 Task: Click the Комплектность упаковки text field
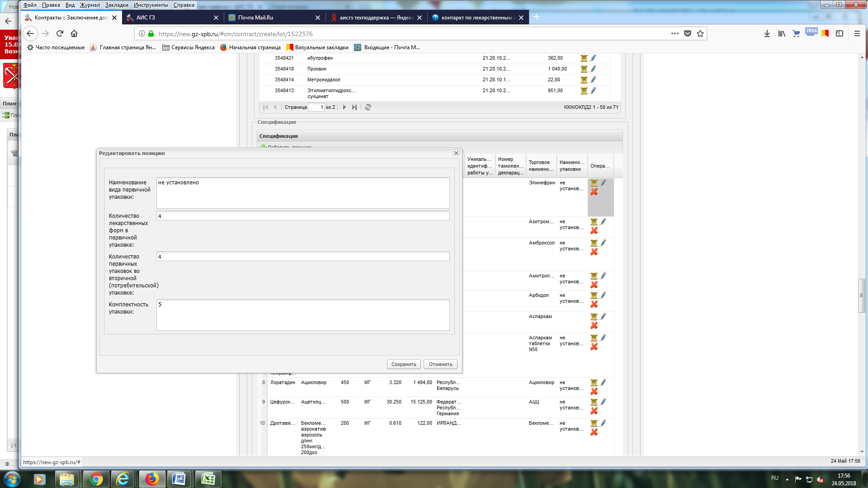pyautogui.click(x=303, y=314)
